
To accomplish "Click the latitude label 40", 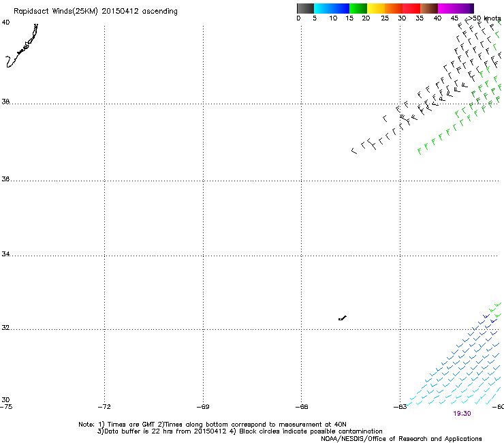I will [x=5, y=22].
